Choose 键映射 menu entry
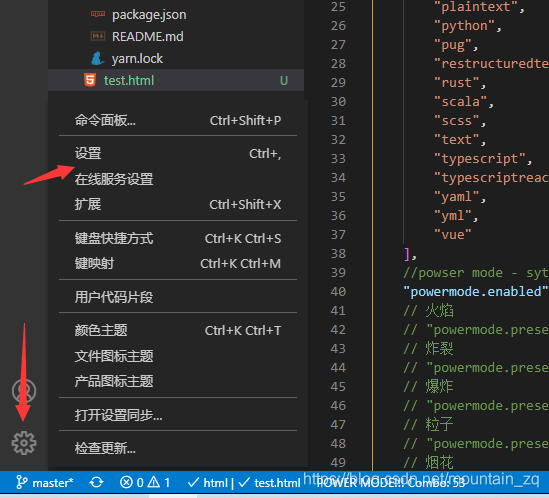The width and height of the screenshot is (549, 498). tap(178, 263)
